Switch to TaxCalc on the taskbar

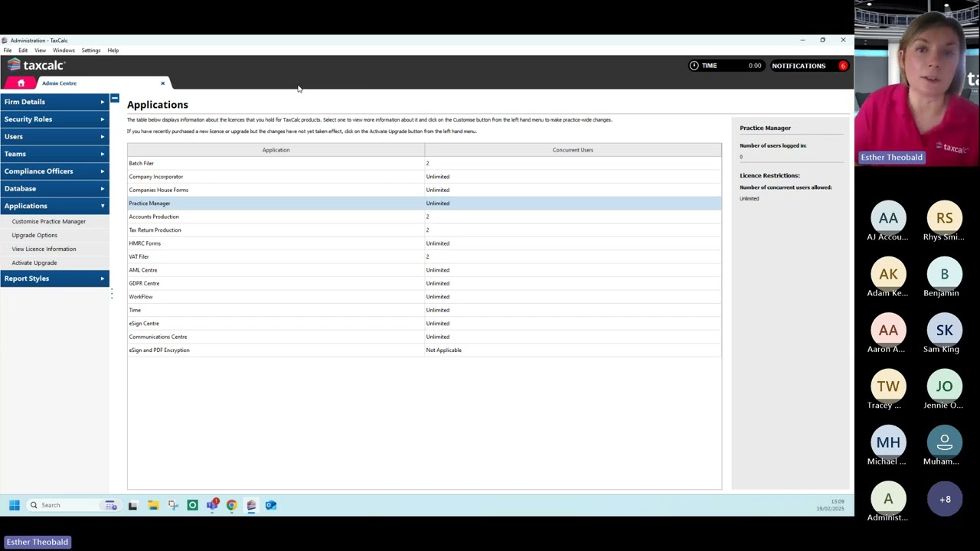[251, 505]
